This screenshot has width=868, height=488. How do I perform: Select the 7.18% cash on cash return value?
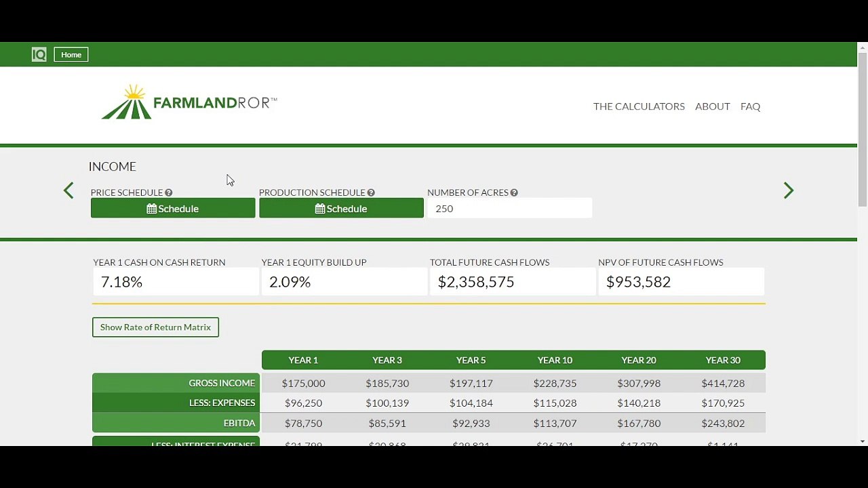tap(121, 282)
